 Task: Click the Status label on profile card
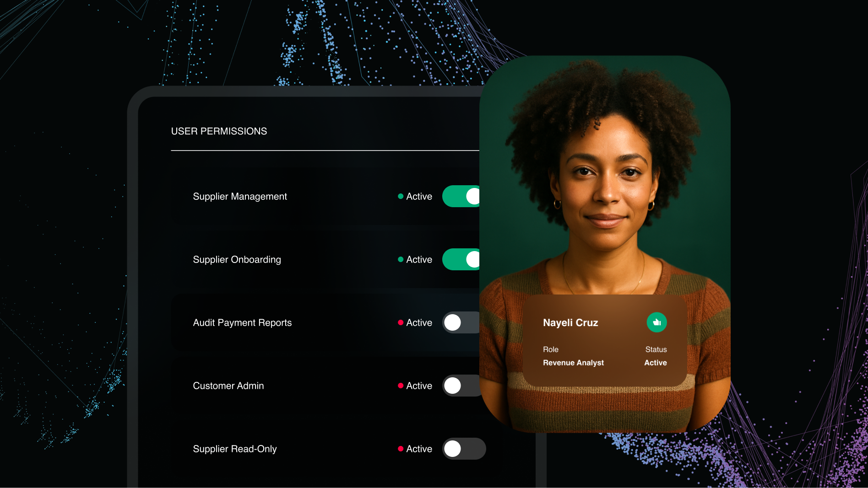656,349
